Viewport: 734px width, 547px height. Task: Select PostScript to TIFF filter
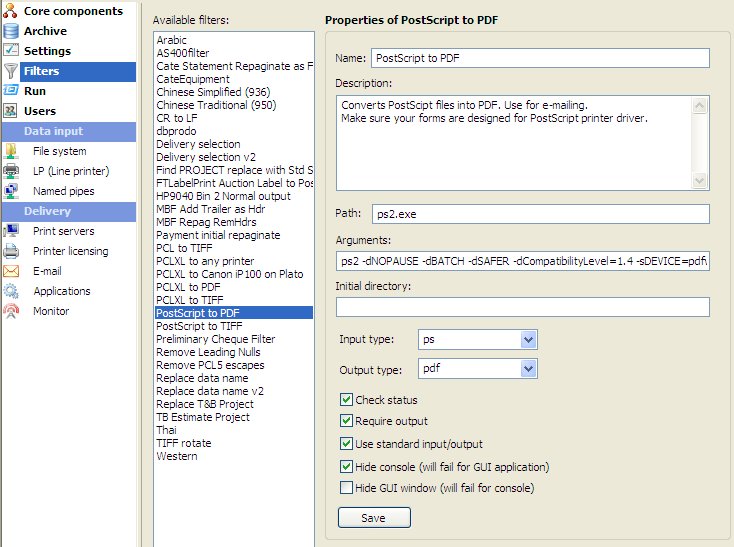pos(199,326)
